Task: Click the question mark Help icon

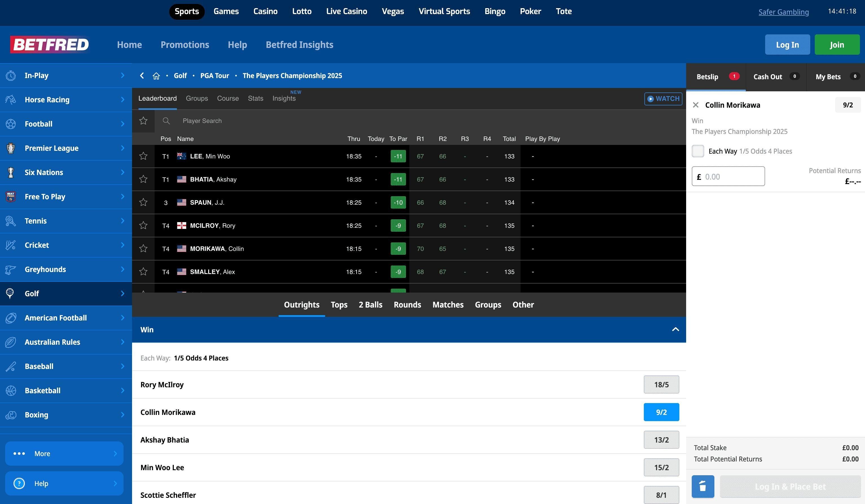Action: [x=19, y=483]
